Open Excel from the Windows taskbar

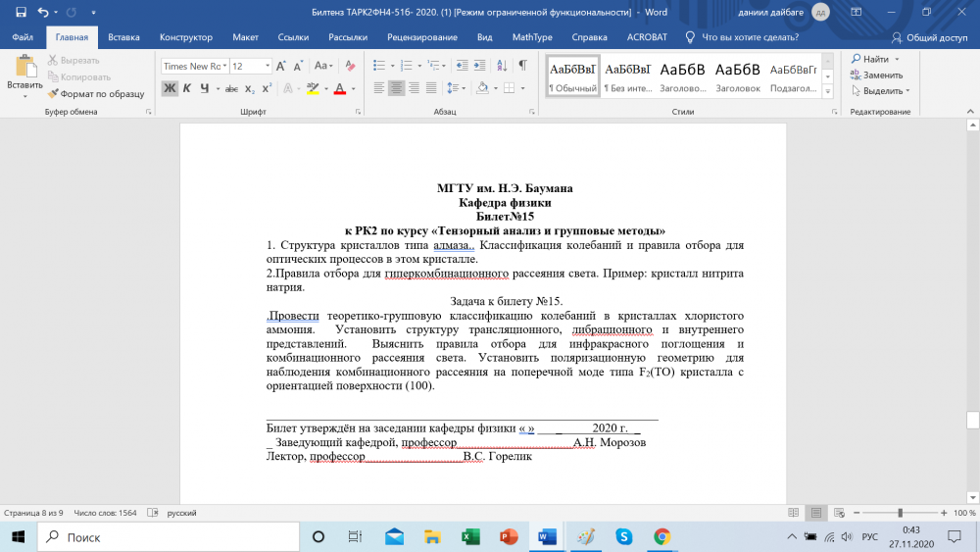coord(469,537)
